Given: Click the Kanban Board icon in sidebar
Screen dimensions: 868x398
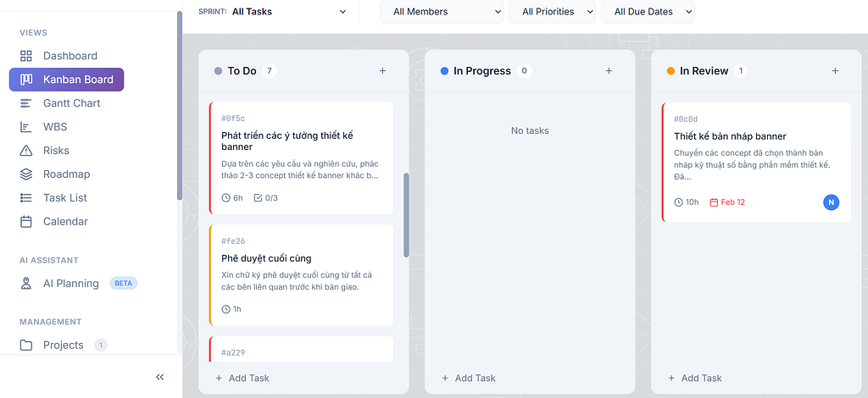Looking at the screenshot, I should [26, 80].
